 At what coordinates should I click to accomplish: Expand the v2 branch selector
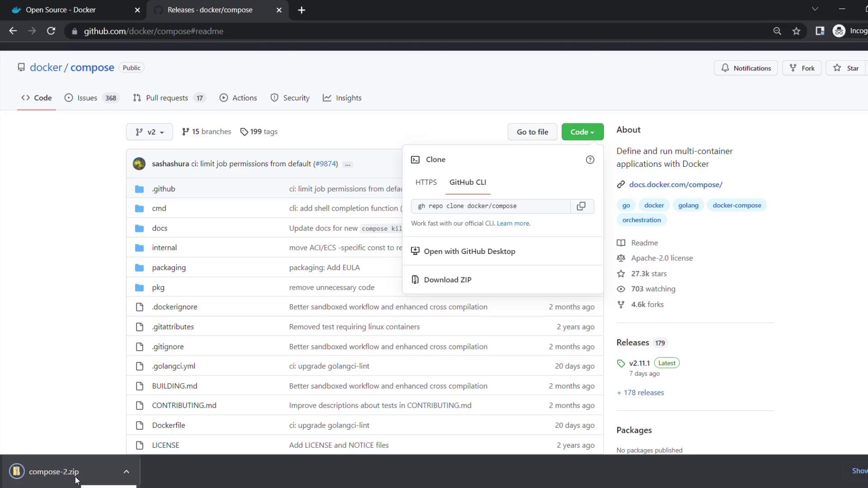tap(150, 132)
